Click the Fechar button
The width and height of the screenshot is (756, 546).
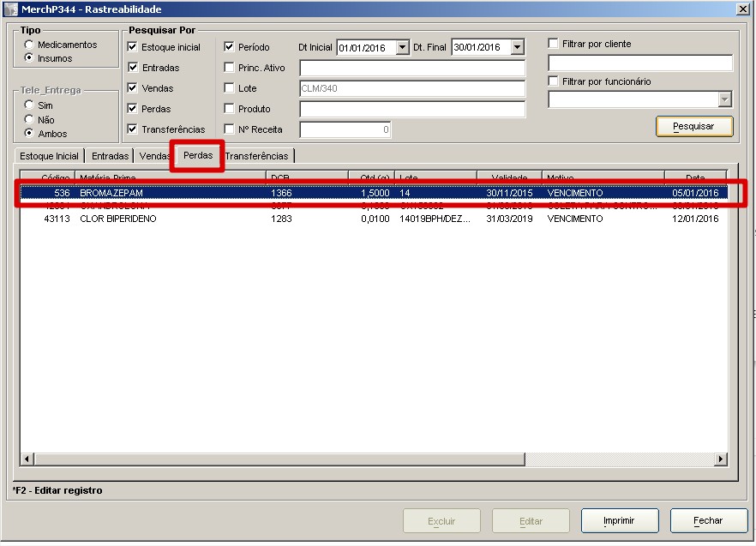pyautogui.click(x=708, y=520)
